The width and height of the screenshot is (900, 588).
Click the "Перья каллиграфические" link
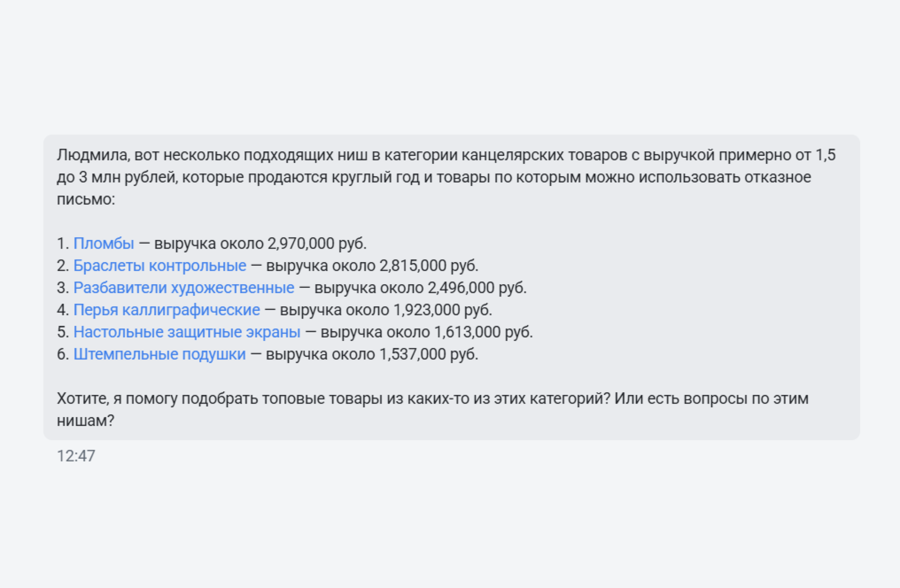tap(166, 310)
